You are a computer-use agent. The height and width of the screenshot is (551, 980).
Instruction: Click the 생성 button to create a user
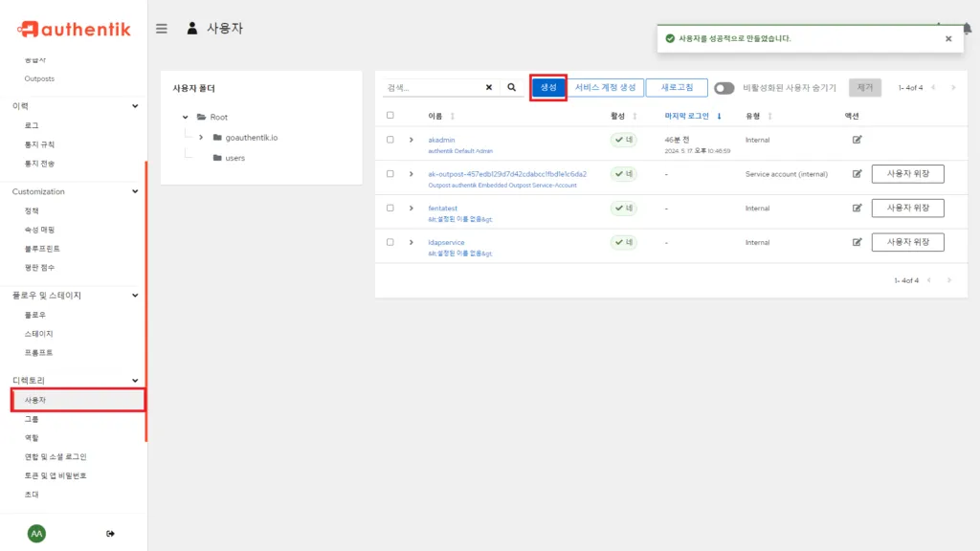[547, 86]
